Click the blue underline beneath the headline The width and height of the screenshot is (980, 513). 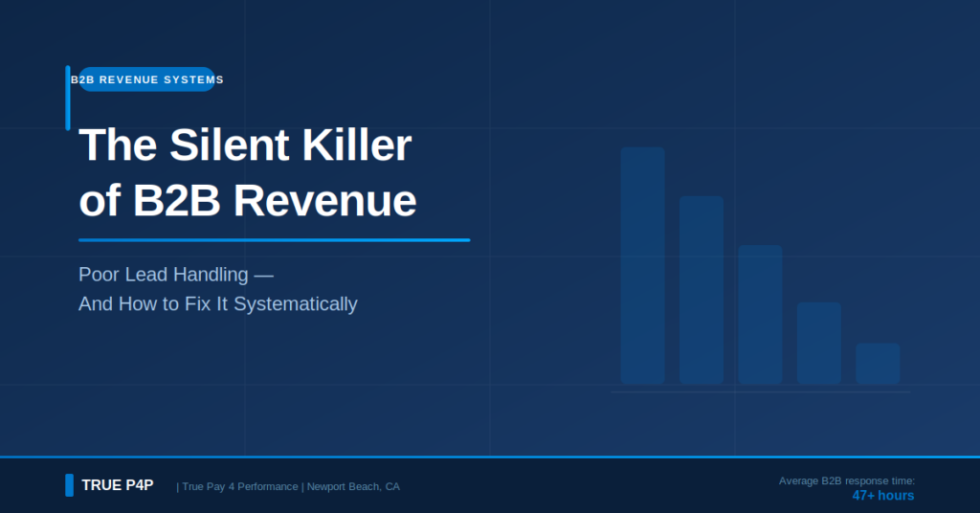pyautogui.click(x=274, y=240)
